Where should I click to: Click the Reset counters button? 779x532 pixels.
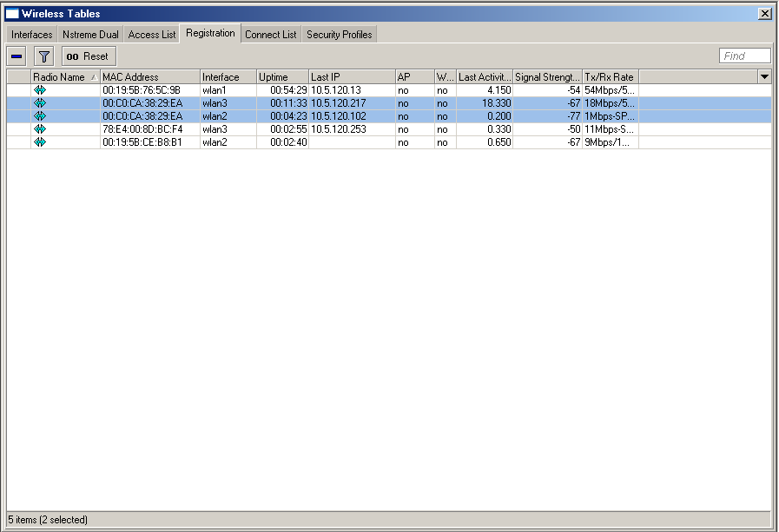[89, 56]
